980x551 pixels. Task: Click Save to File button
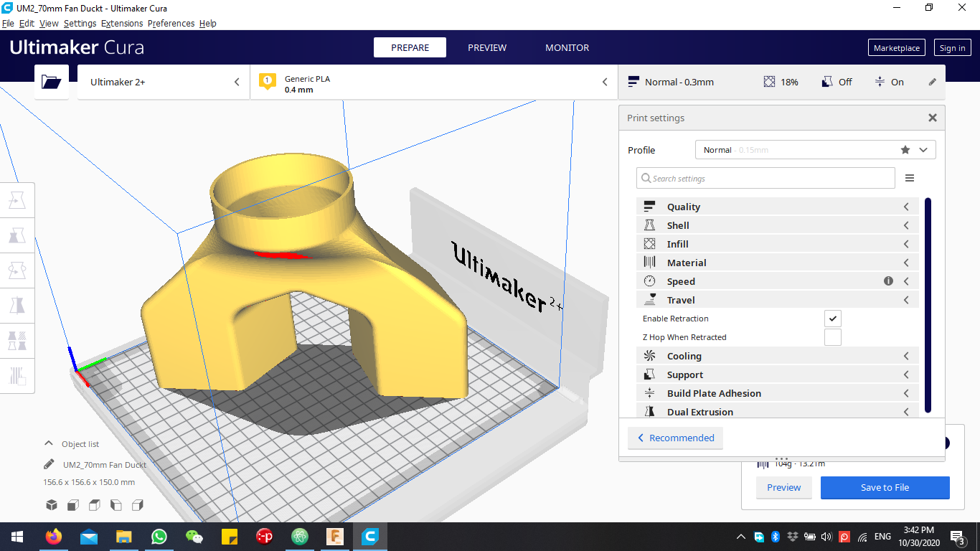coord(885,487)
